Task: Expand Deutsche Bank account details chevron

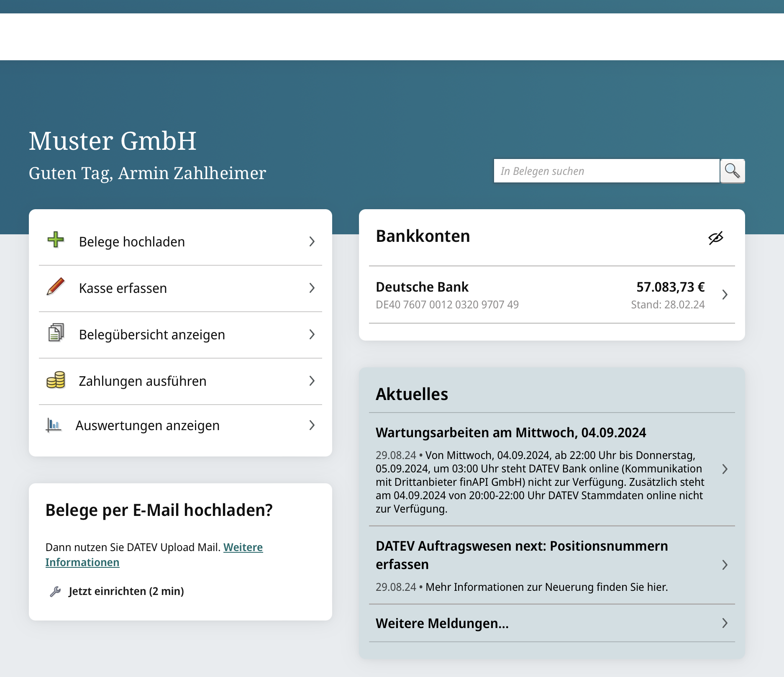Action: (725, 295)
